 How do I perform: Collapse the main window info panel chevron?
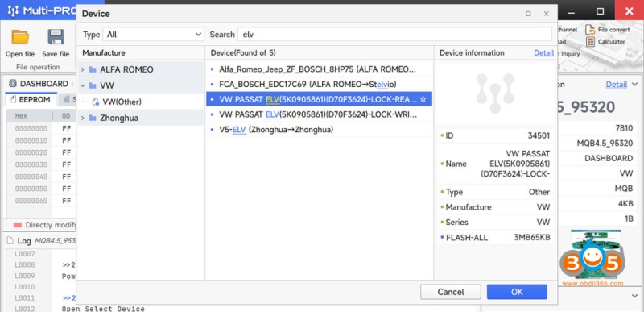click(x=634, y=85)
